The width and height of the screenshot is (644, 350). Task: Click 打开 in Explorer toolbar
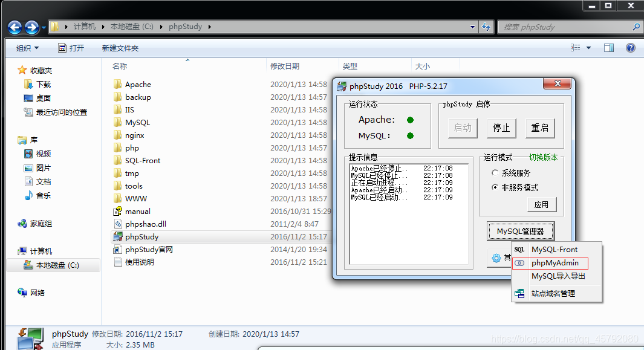click(71, 48)
